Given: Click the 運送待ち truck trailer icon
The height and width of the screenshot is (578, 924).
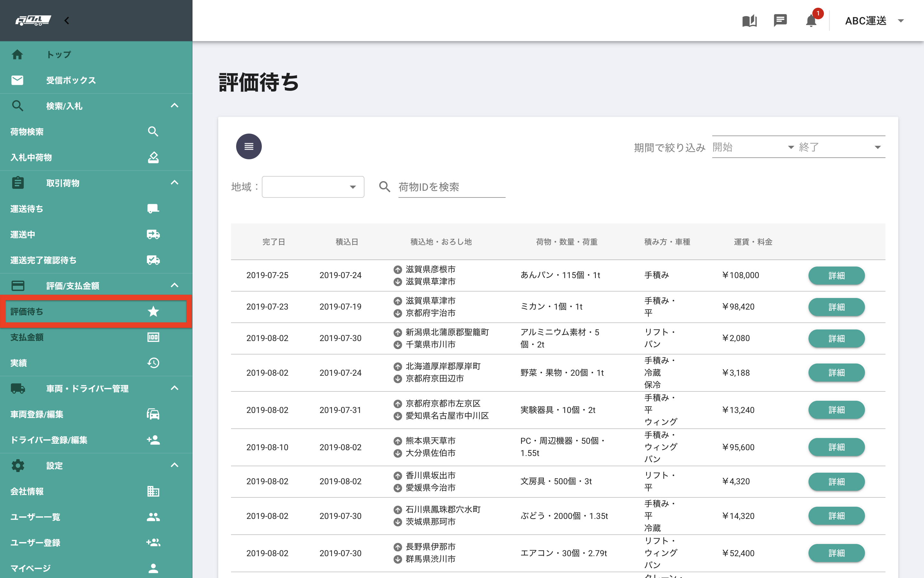Looking at the screenshot, I should [153, 208].
